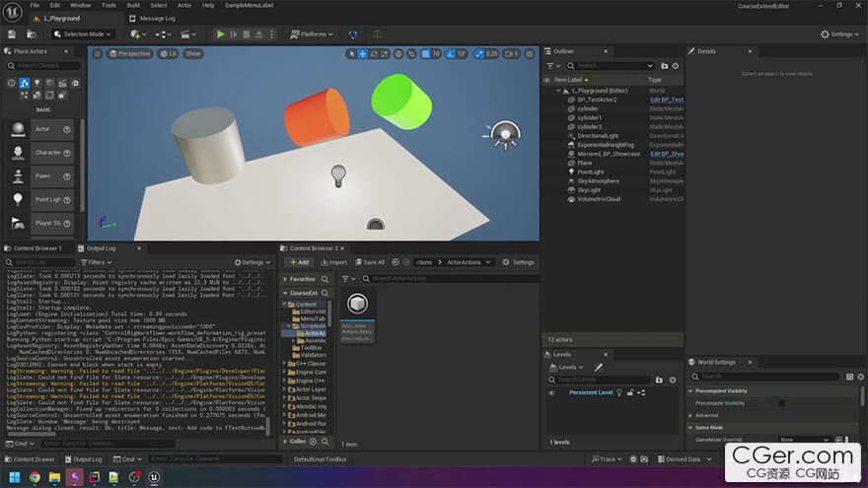868x488 pixels.
Task: Click the Play in editor button
Action: [x=220, y=35]
